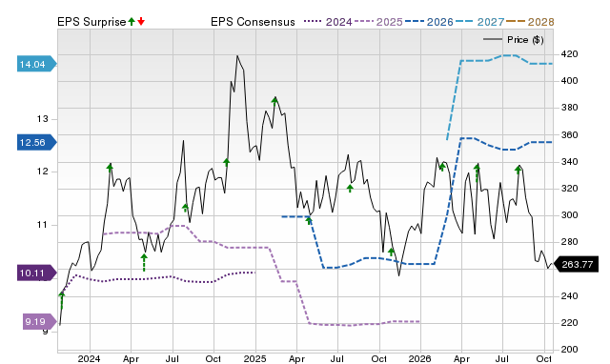Click the 360 label on price axis
The height and width of the screenshot is (364, 610).
tap(569, 135)
